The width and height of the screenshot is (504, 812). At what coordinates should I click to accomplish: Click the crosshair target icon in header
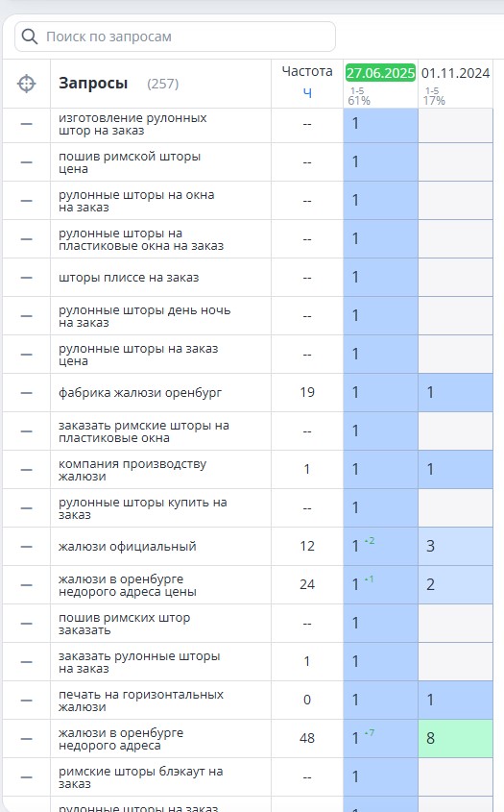26,84
